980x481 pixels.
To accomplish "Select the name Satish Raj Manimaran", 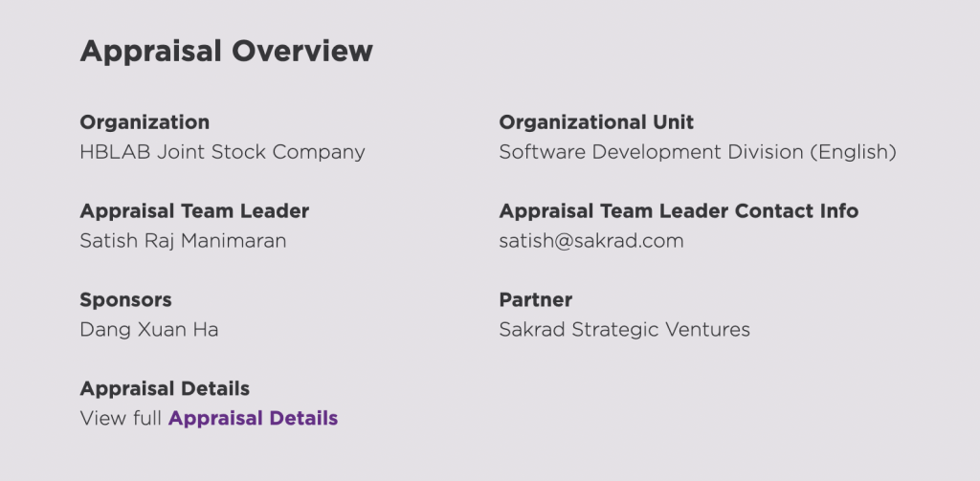I will pos(183,241).
